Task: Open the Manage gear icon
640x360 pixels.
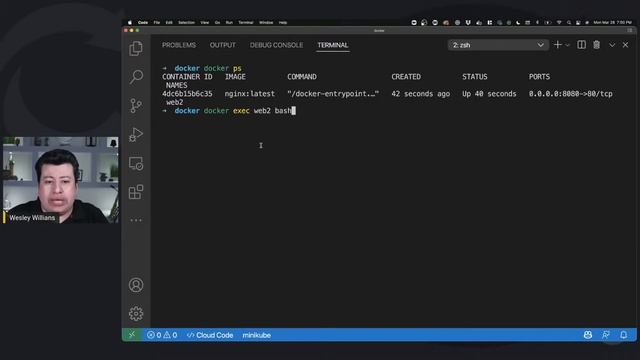Action: tap(136, 313)
